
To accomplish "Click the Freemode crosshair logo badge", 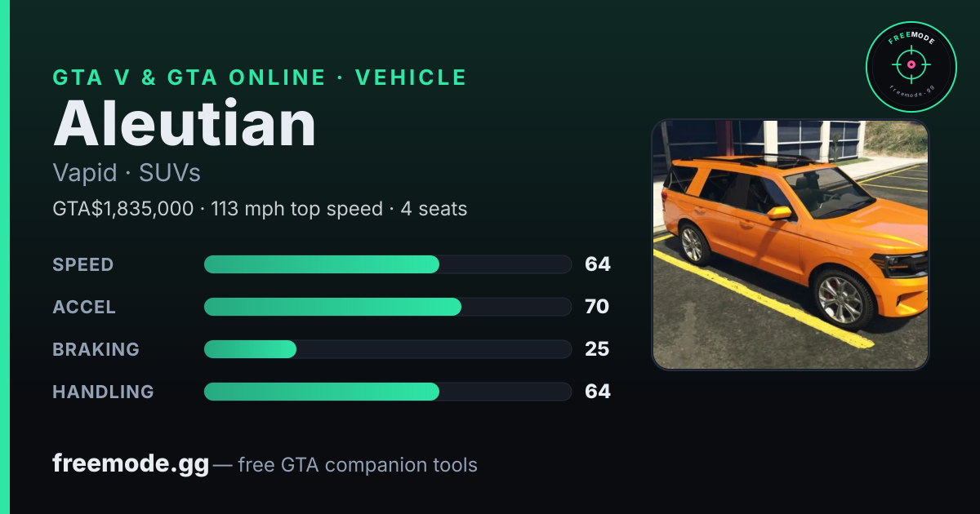I will 911,66.
